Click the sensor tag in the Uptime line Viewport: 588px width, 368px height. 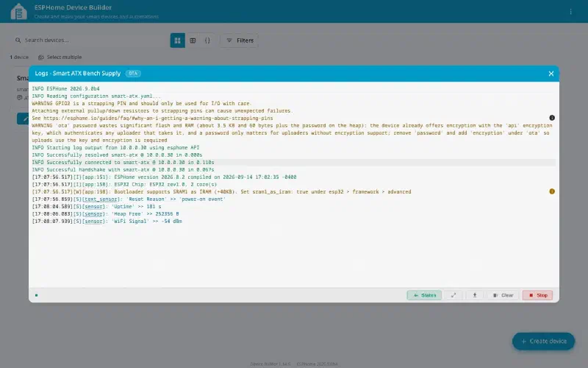(94, 207)
